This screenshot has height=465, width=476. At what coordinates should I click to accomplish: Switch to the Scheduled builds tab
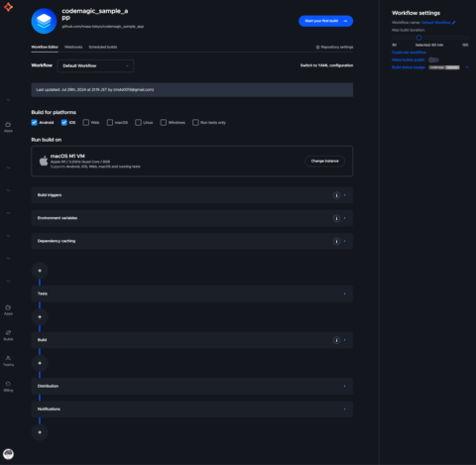103,47
